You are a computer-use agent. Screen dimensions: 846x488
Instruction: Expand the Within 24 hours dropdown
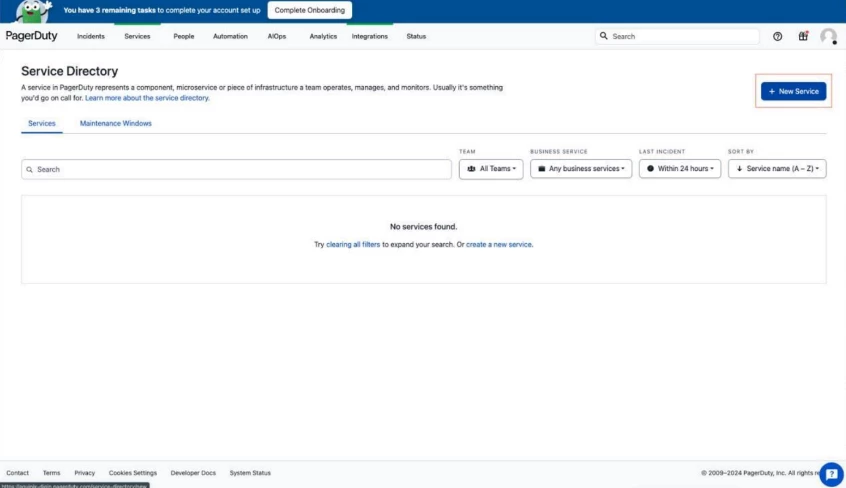tap(680, 169)
